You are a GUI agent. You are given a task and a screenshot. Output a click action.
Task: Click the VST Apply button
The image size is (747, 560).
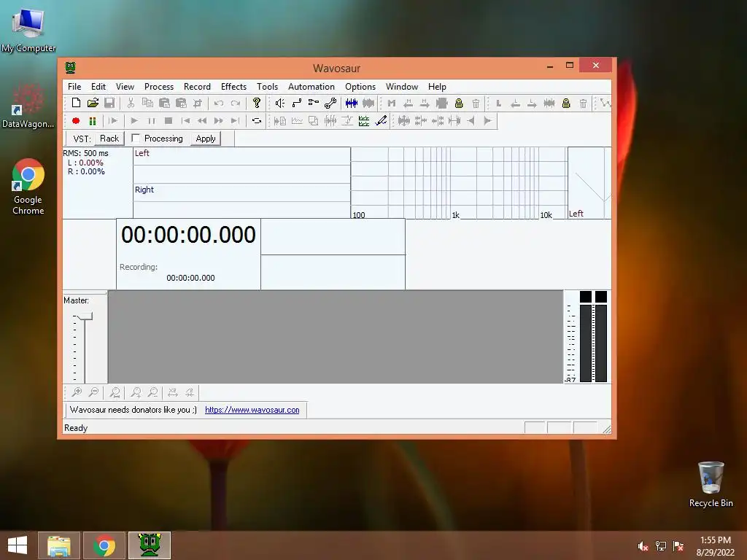tap(205, 139)
